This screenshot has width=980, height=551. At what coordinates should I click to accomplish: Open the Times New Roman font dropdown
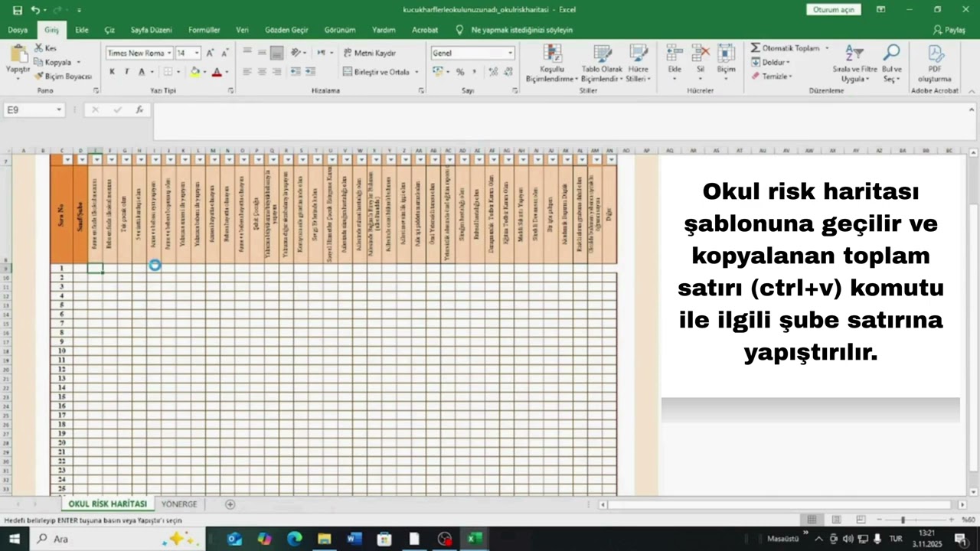point(169,53)
